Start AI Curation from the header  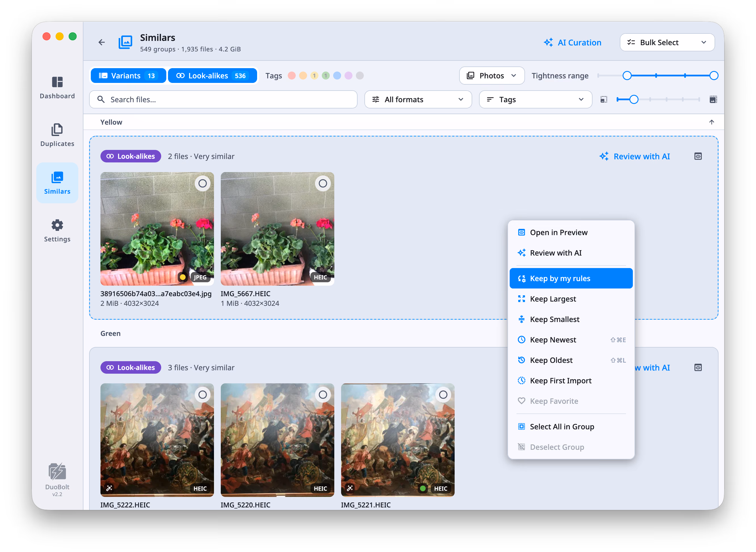[x=572, y=42]
